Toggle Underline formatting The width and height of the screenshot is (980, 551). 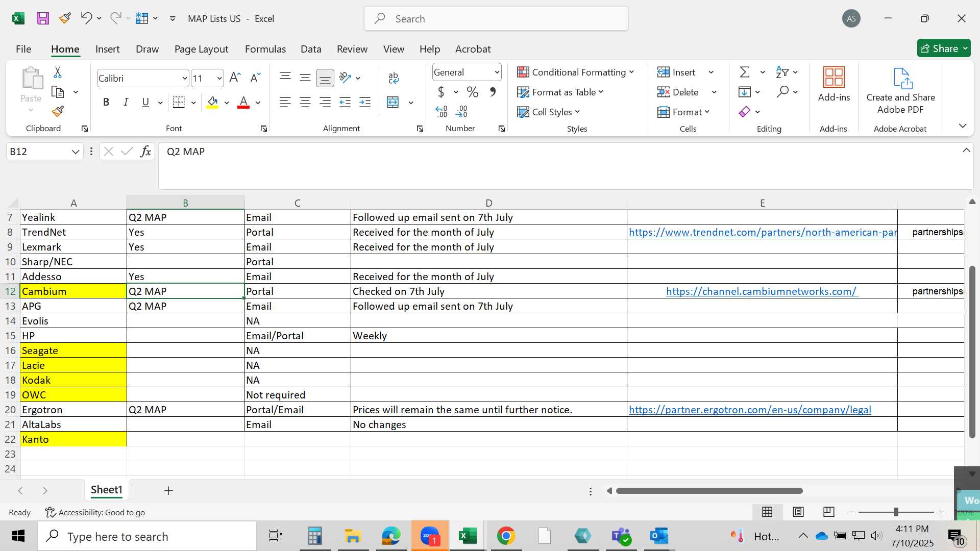click(x=145, y=102)
